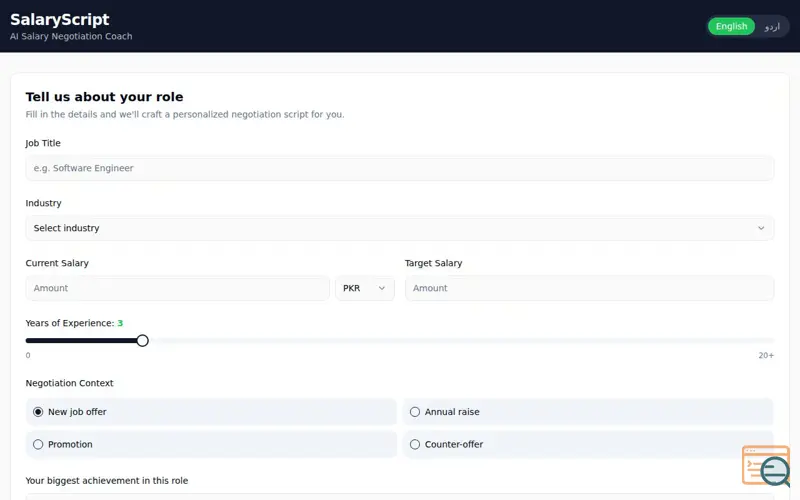Click the 'Current Salary' label
Screen dimensions: 800x500
click(x=57, y=263)
